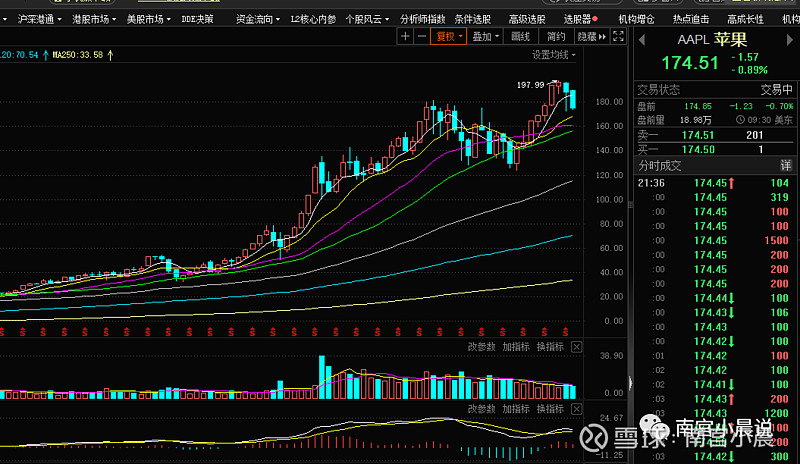The height and width of the screenshot is (464, 800).
Task: Close the volume indicator panel X
Action: 577,347
